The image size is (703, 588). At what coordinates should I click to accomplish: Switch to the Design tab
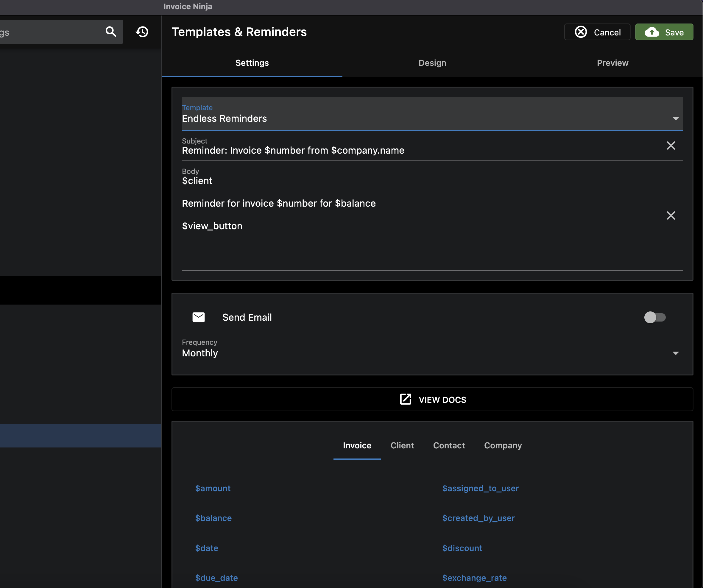point(432,63)
